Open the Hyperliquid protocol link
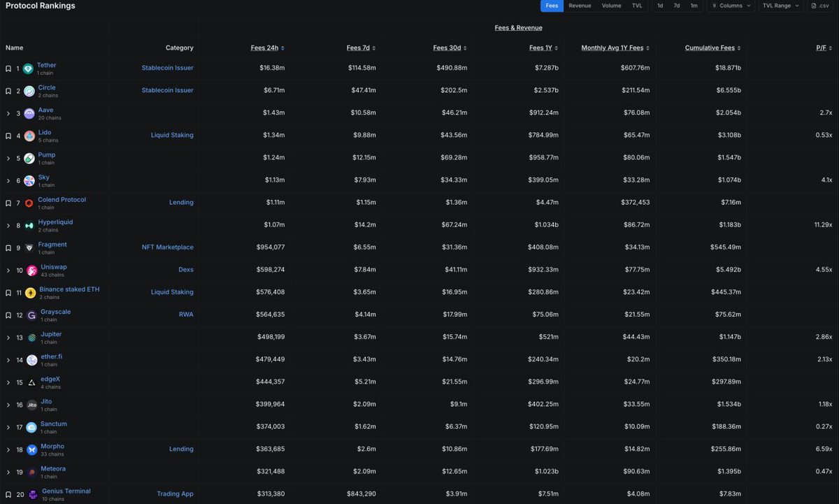This screenshot has width=839, height=504. [55, 222]
